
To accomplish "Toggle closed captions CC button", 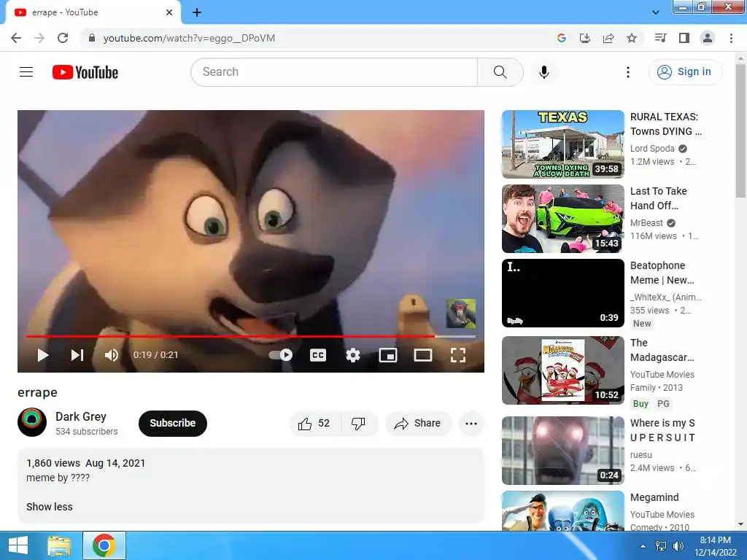I will [318, 355].
